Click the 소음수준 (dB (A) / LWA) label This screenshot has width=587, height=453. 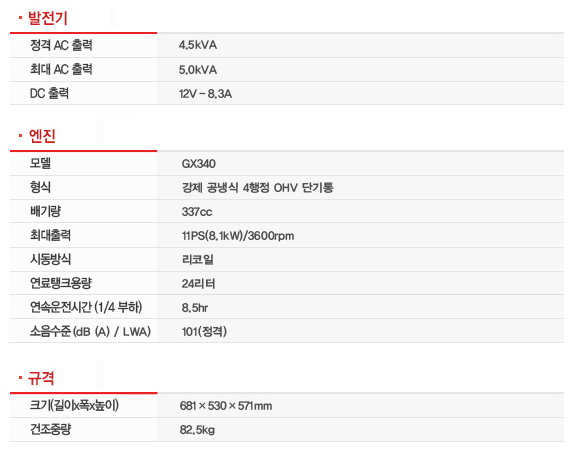coord(90,331)
